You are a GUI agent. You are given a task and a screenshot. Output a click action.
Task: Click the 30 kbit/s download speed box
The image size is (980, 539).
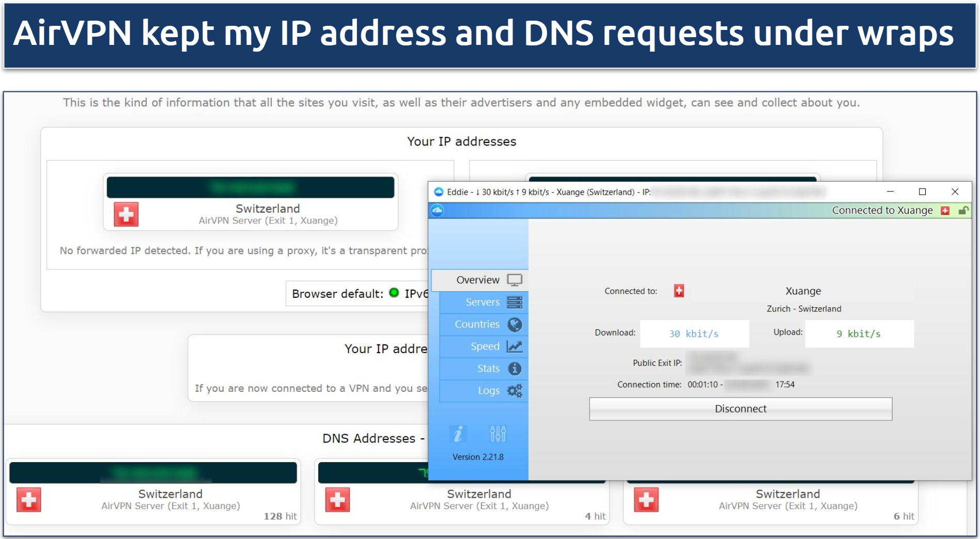pos(694,334)
